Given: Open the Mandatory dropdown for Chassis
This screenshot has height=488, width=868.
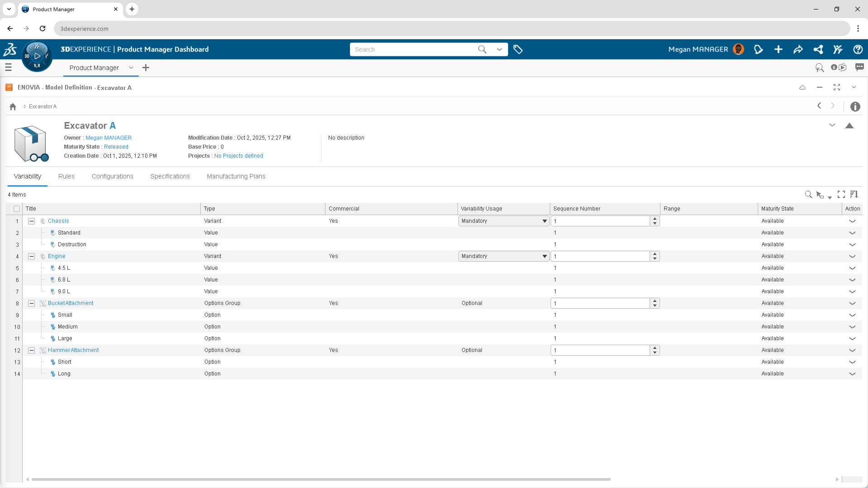Looking at the screenshot, I should pos(544,221).
